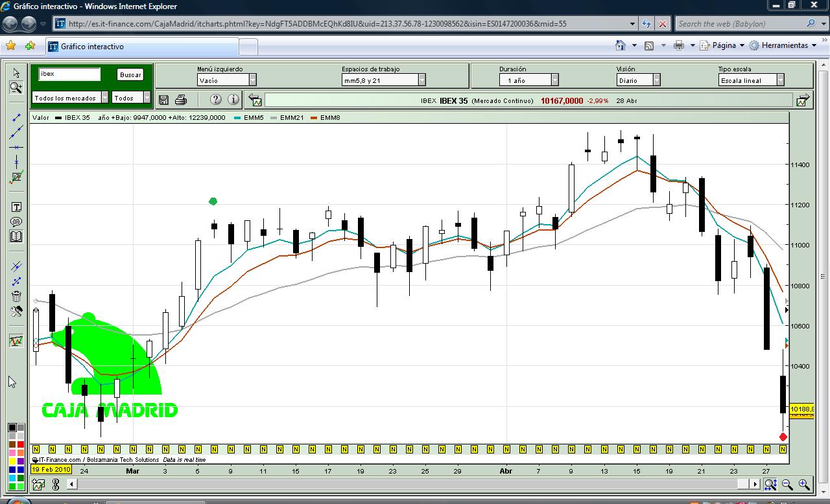This screenshot has height=504, width=830.
Task: Click the Internet Explorer Home icon
Action: (x=621, y=45)
